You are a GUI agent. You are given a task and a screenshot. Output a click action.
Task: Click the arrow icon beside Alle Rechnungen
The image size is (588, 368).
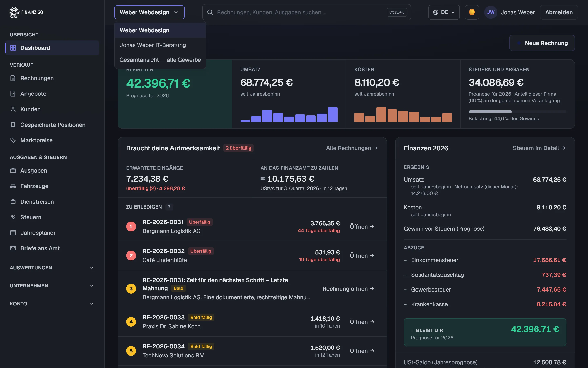375,148
